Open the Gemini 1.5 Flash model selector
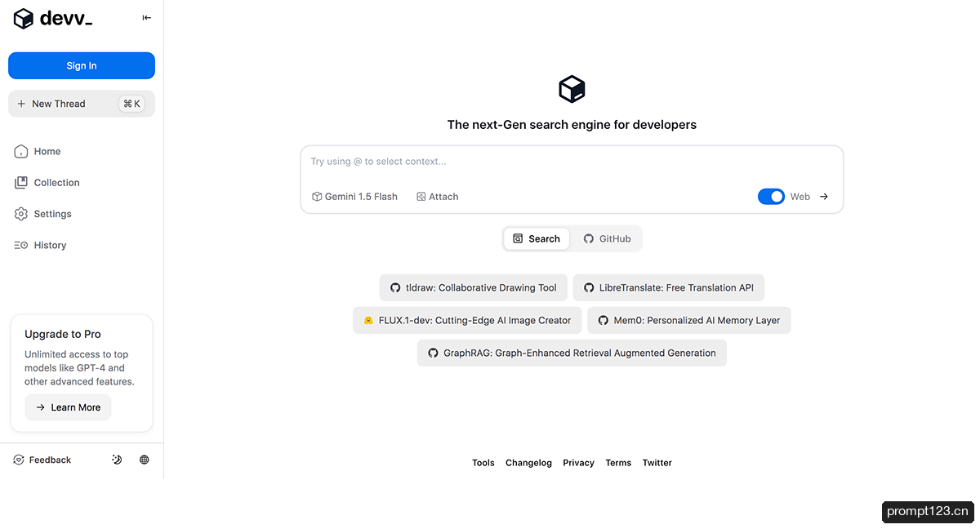The image size is (980, 529). (354, 197)
